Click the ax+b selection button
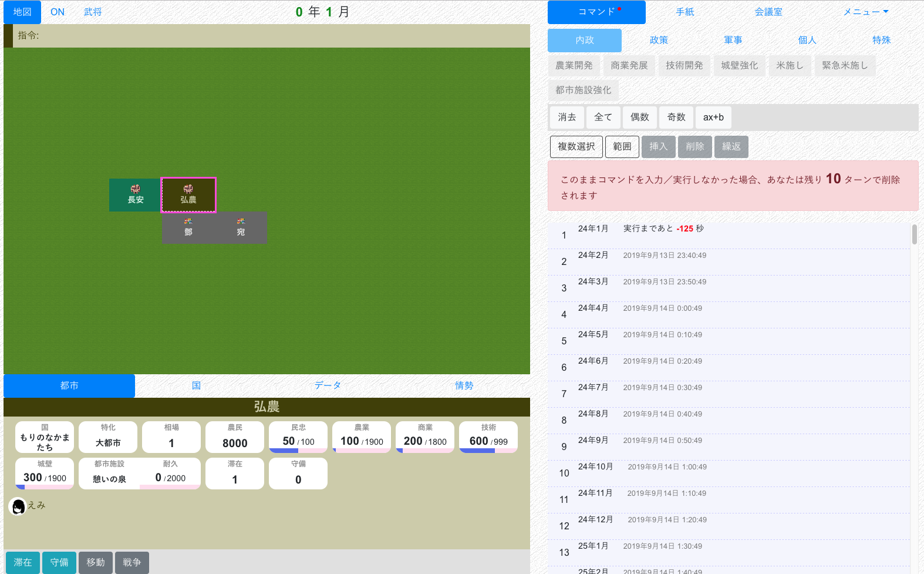Image resolution: width=924 pixels, height=574 pixels. (713, 117)
